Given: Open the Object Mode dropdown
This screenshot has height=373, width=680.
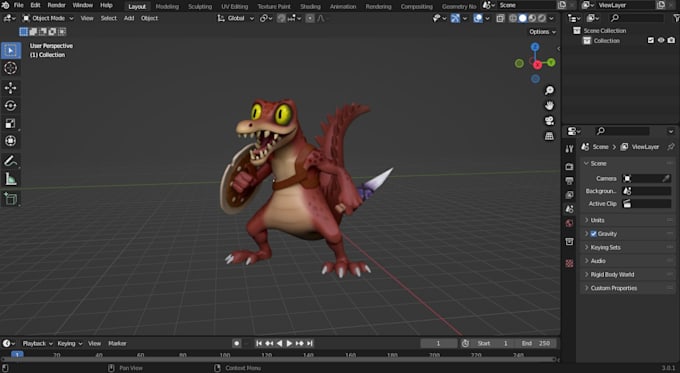Looking at the screenshot, I should pyautogui.click(x=48, y=18).
